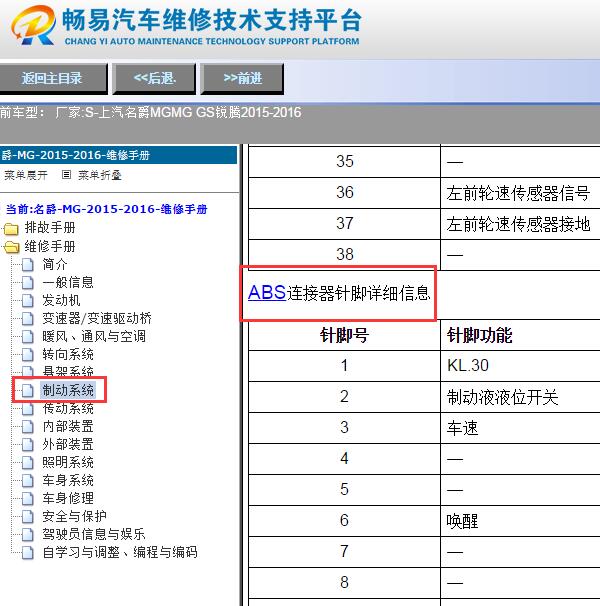Click the page icon beside 自学习与调整、编程与编码
The width and height of the screenshot is (600, 606).
pos(27,552)
